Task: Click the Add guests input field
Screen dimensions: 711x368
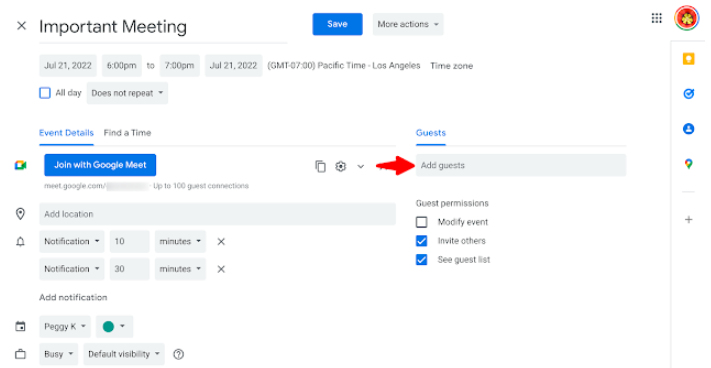Action: pos(521,165)
